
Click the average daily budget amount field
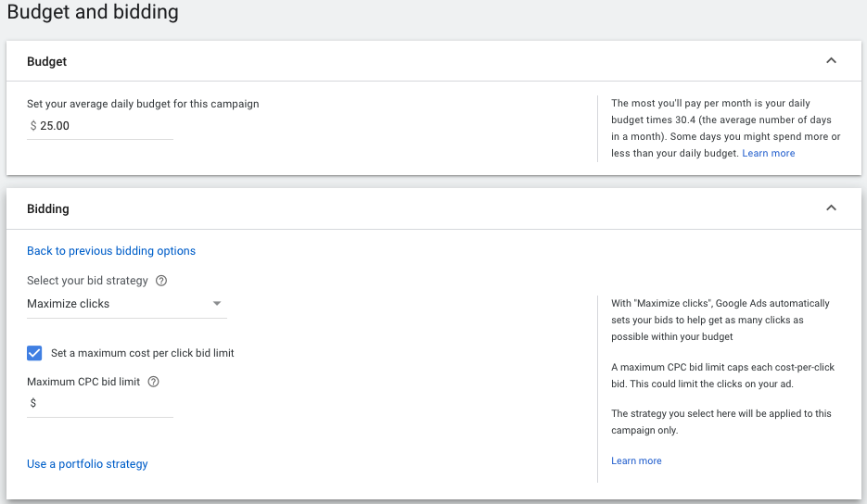(100, 126)
